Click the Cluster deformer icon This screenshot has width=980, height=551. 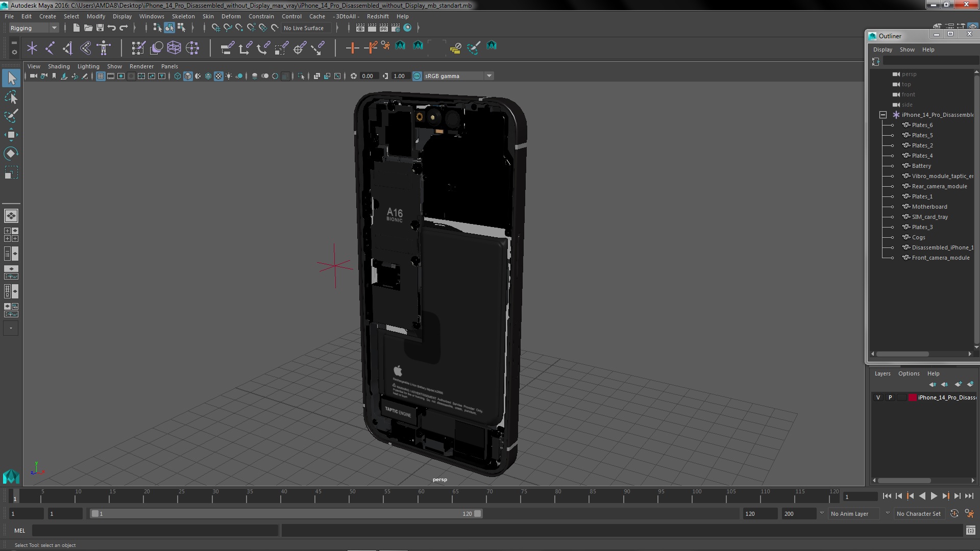192,48
